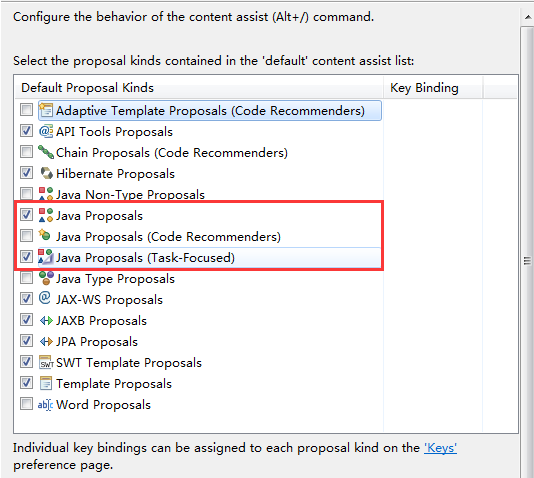534x478 pixels.
Task: Click the Word Proposals abc icon
Action: (x=45, y=404)
